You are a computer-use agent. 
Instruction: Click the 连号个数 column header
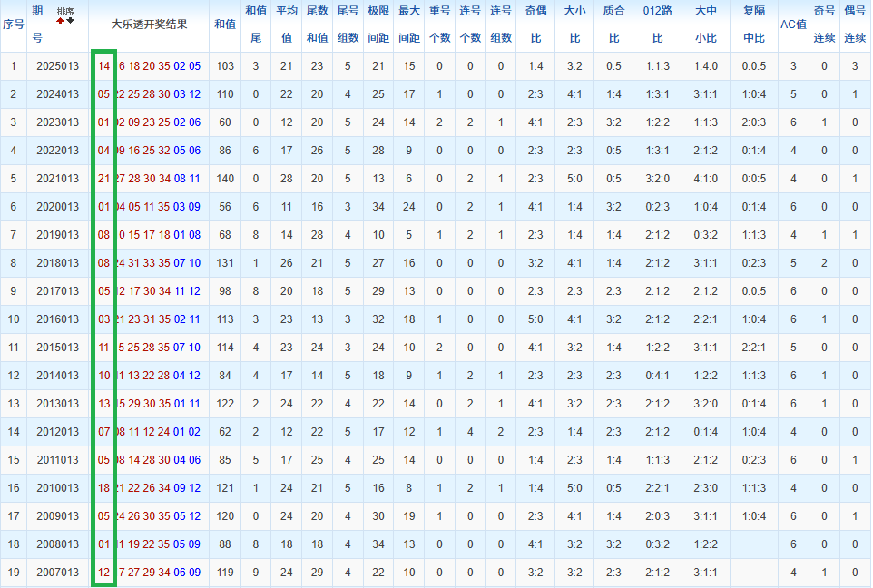pyautogui.click(x=470, y=24)
